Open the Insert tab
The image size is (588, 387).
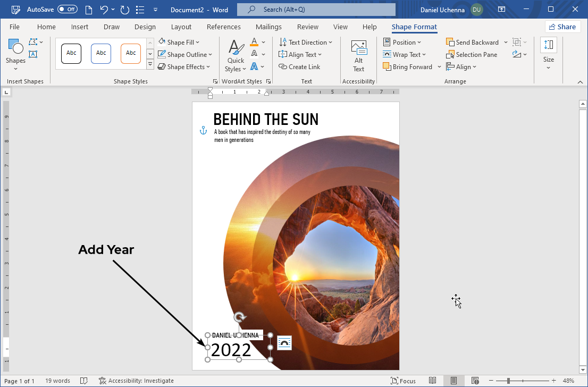[x=80, y=27]
